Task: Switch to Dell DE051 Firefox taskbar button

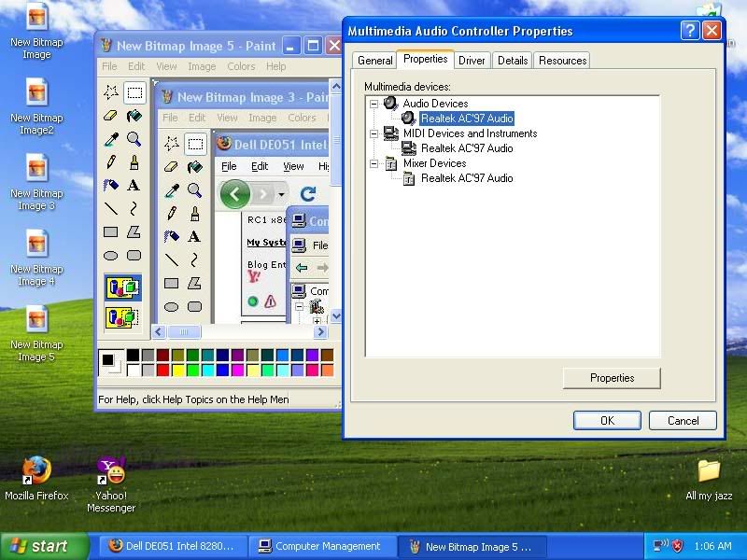Action: [175, 546]
